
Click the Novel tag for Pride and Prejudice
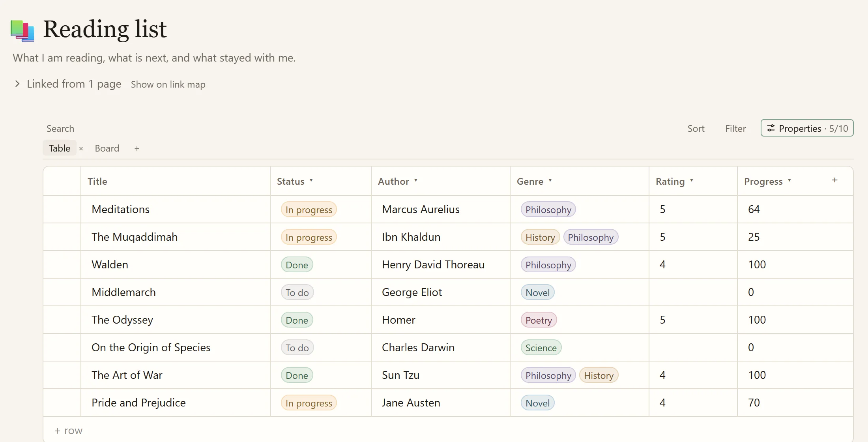538,403
